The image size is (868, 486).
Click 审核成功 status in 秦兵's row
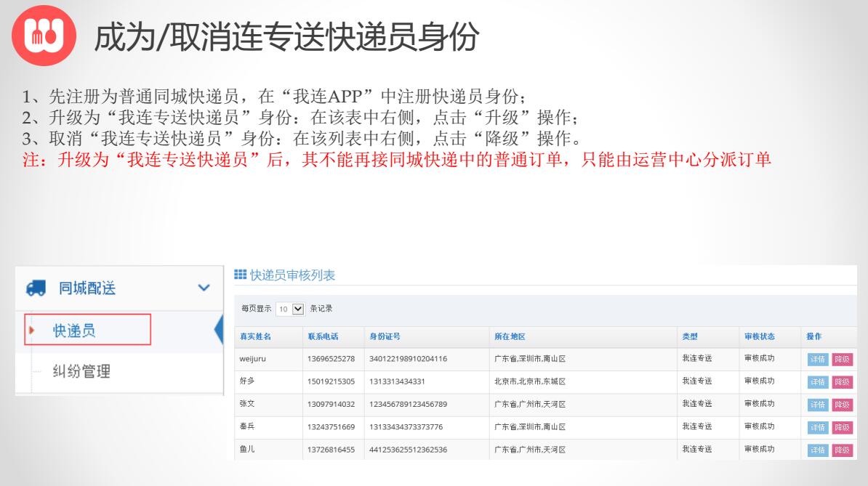tap(760, 426)
